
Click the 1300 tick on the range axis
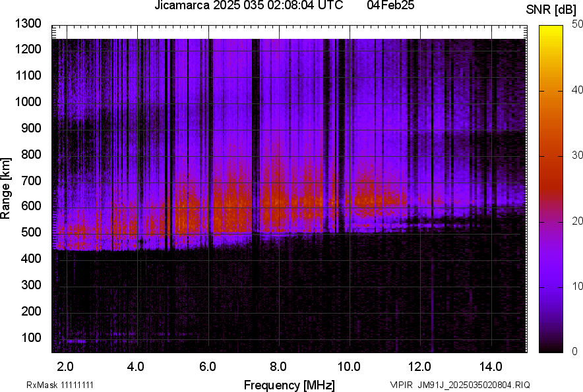click(28, 24)
